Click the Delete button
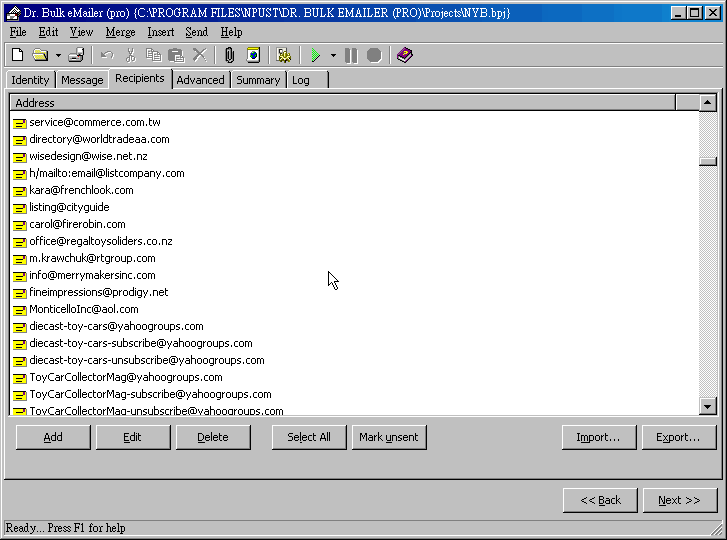Viewport: 727px width, 540px height. click(213, 437)
